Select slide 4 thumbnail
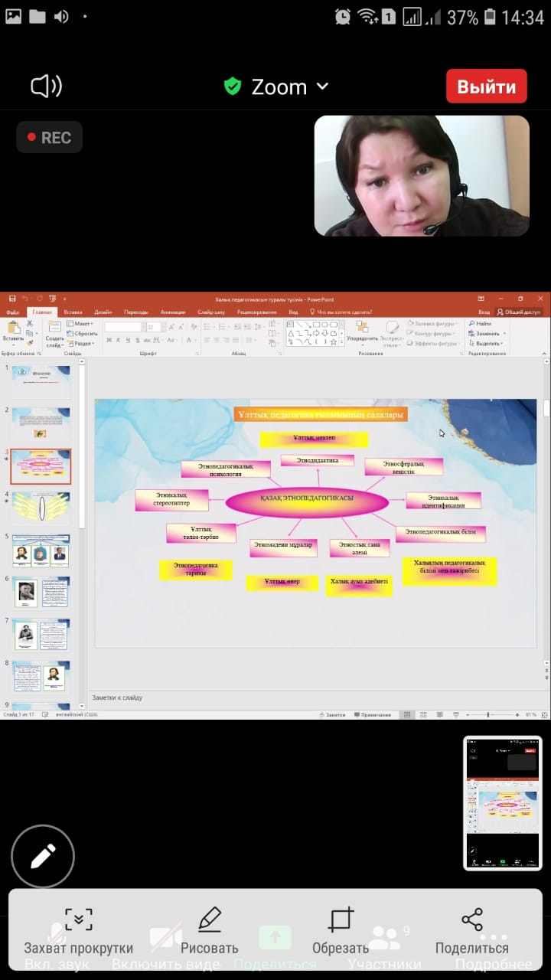Viewport: 551px width, 980px height. pos(41,508)
